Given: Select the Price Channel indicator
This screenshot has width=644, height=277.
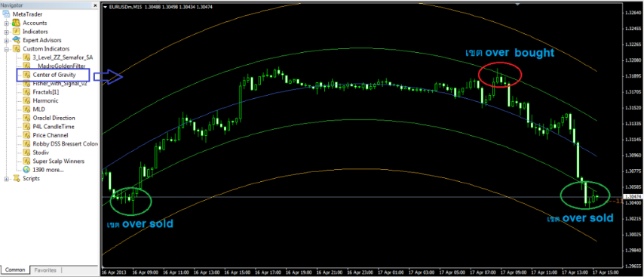Looking at the screenshot, I should pyautogui.click(x=51, y=135).
